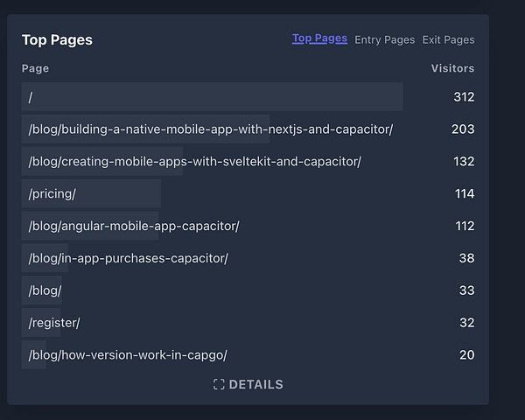Click the Visitors column header
525x420 pixels.
coord(452,68)
